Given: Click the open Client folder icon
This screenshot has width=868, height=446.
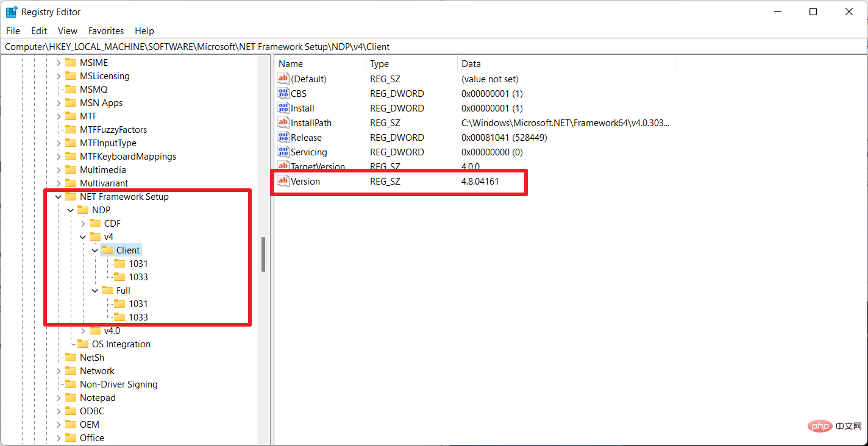Looking at the screenshot, I should point(107,250).
